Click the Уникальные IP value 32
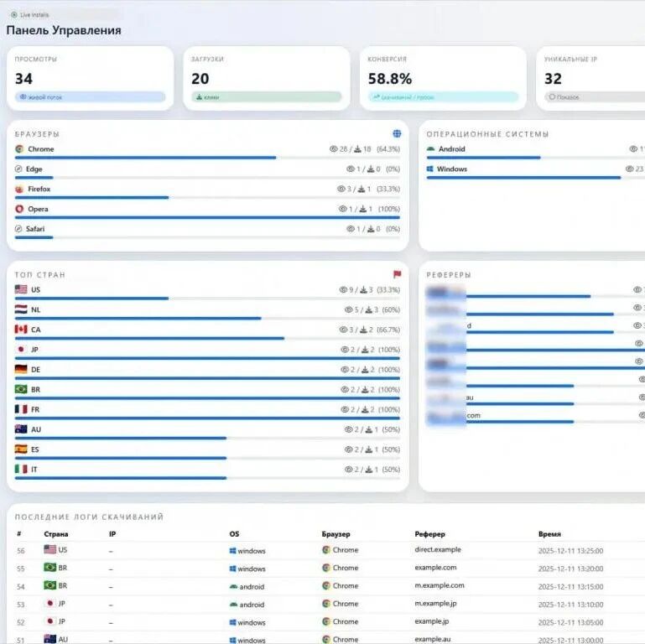This screenshot has height=644, width=645. (x=554, y=79)
